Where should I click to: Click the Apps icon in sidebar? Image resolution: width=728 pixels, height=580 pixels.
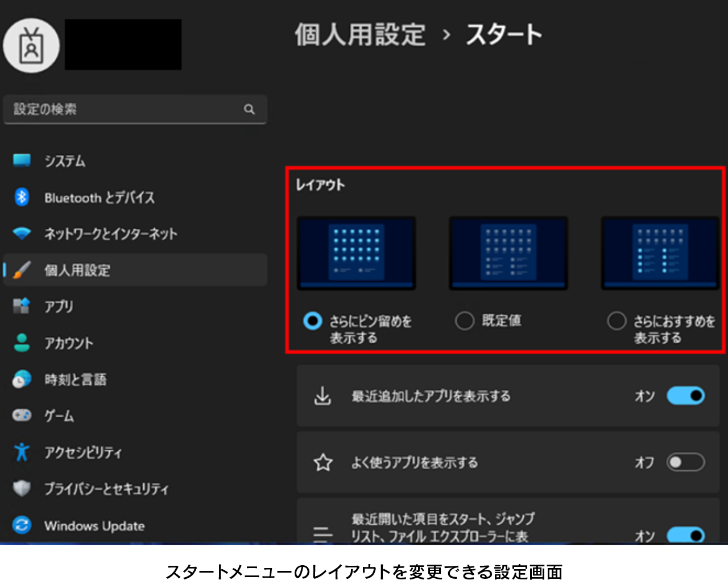click(22, 306)
